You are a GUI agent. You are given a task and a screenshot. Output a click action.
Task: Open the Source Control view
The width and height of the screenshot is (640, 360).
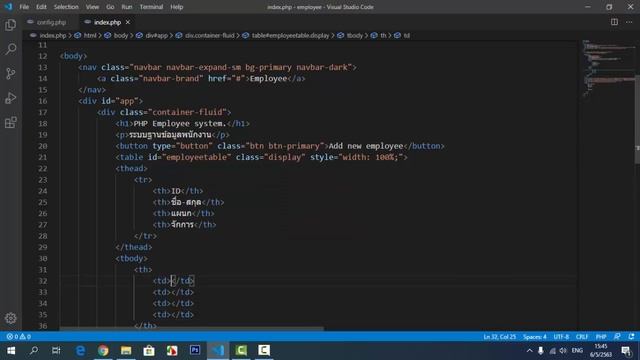pos(11,74)
